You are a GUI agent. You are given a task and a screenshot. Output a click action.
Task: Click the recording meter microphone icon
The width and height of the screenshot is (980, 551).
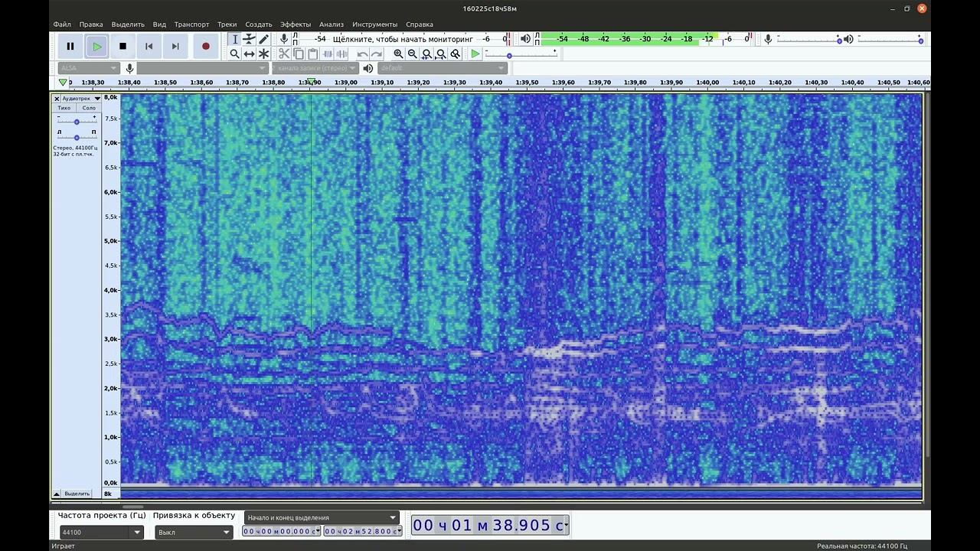(284, 39)
